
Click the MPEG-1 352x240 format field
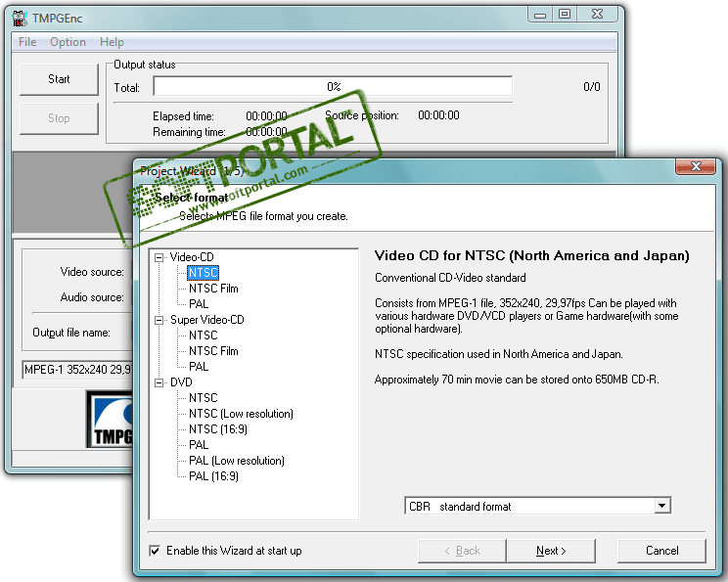(x=77, y=370)
